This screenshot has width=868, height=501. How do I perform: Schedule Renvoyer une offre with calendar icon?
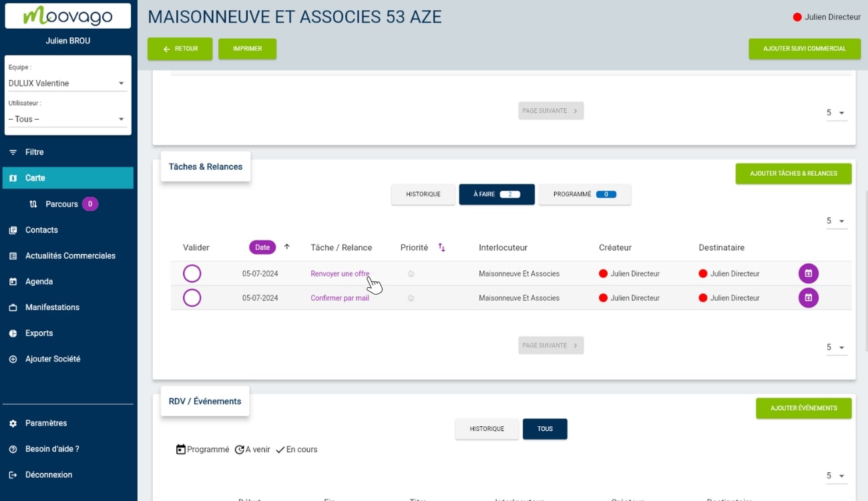click(809, 273)
